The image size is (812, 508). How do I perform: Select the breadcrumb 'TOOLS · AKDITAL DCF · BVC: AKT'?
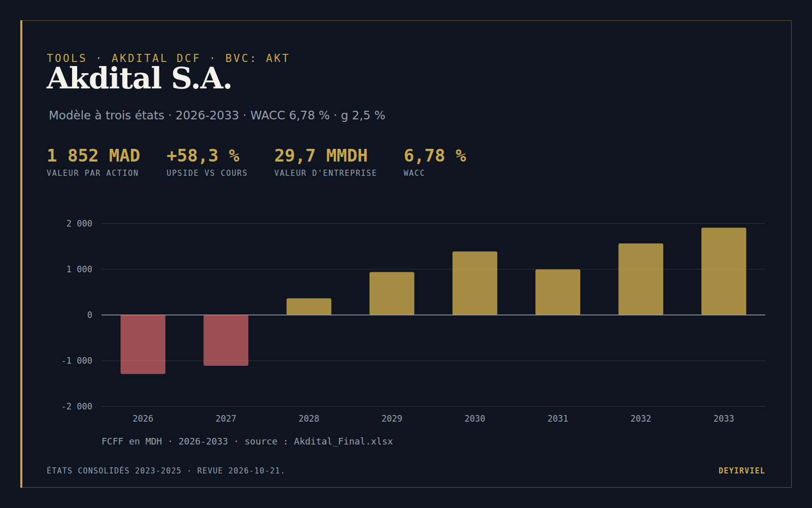coord(168,58)
